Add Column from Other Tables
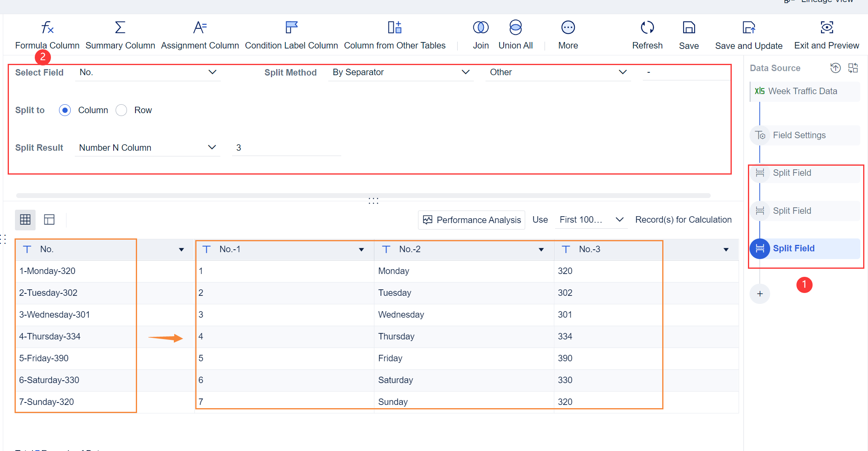The height and width of the screenshot is (451, 868). point(395,35)
